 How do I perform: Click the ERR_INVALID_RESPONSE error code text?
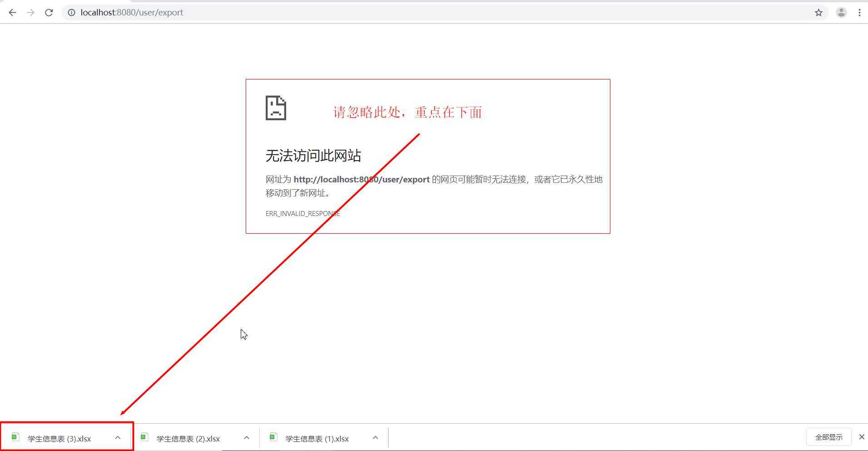(x=303, y=213)
